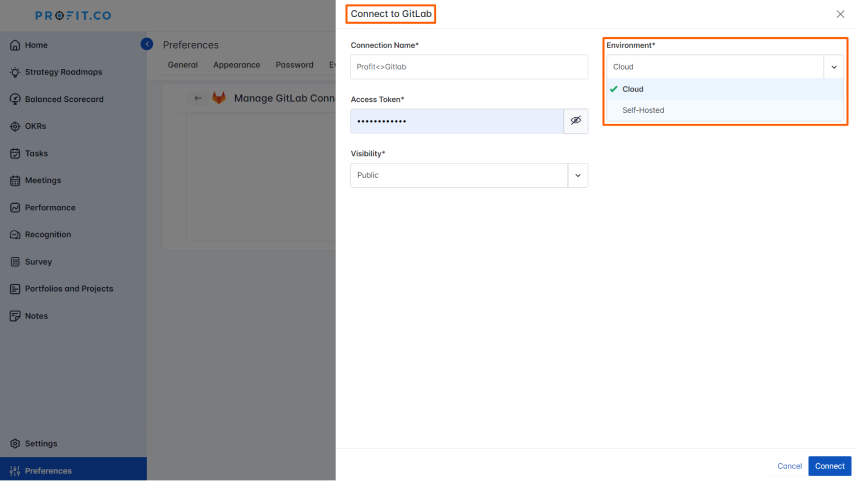
Task: Click the back arrow beside Manage GitLab
Action: pos(198,98)
